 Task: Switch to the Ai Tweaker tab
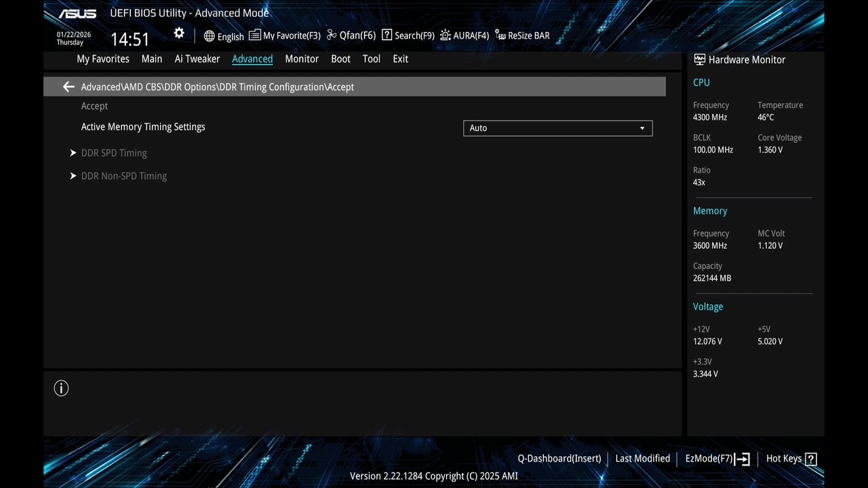pos(197,59)
